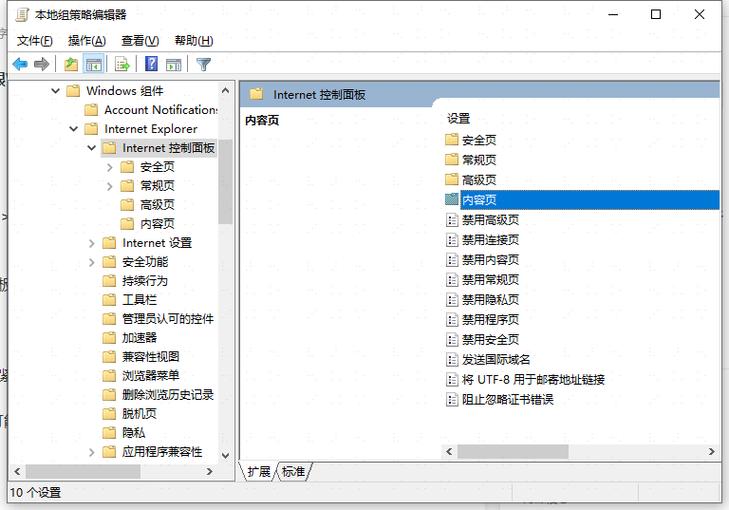Toggle the Show/Hide action pane icon

click(173, 64)
